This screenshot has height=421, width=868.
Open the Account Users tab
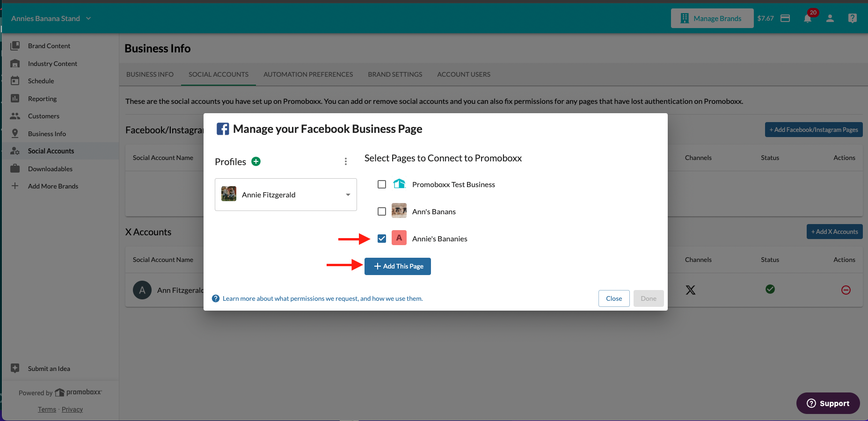pyautogui.click(x=464, y=74)
